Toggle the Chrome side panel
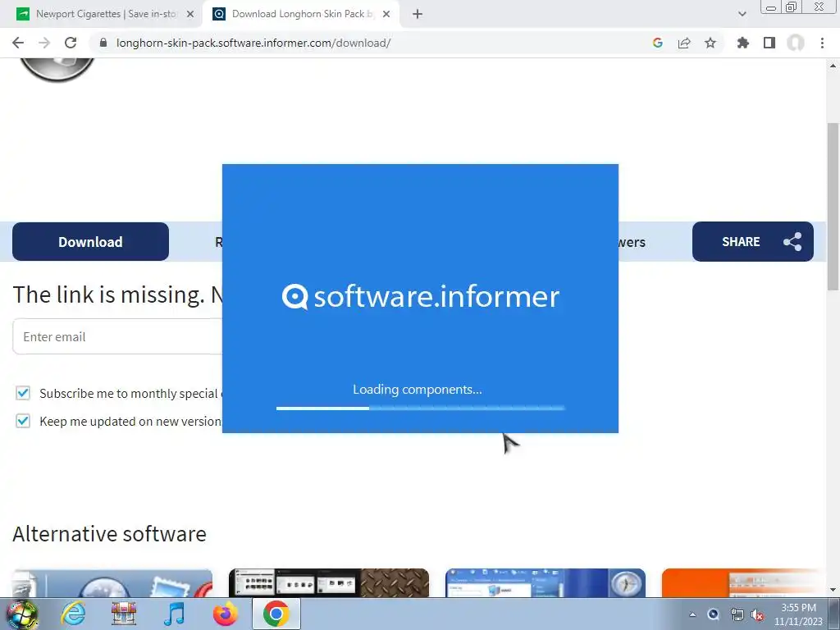 click(769, 43)
